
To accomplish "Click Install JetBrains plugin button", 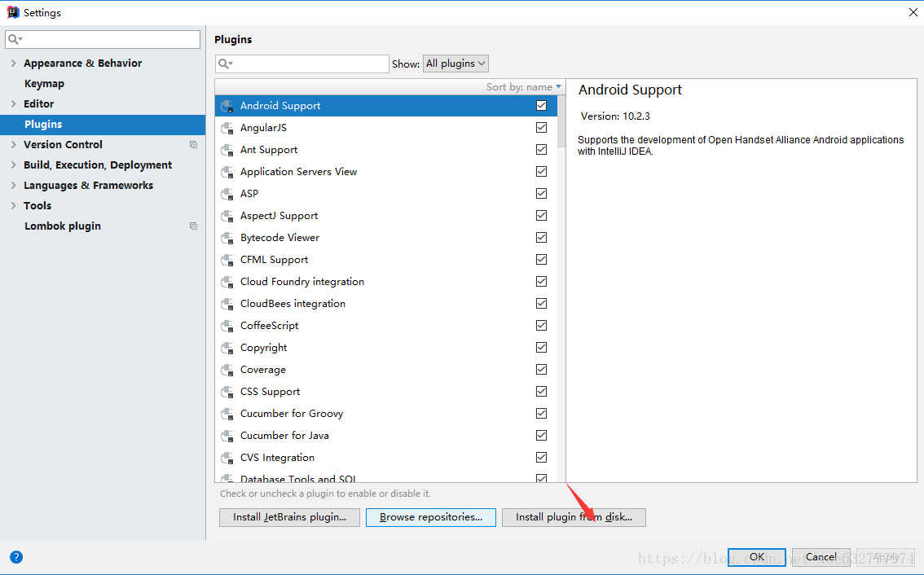I will click(x=289, y=517).
